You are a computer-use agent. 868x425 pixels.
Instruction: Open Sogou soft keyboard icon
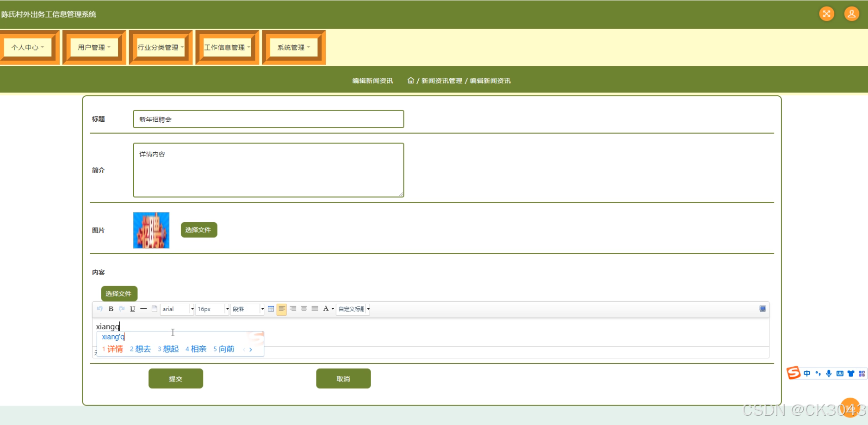click(840, 374)
